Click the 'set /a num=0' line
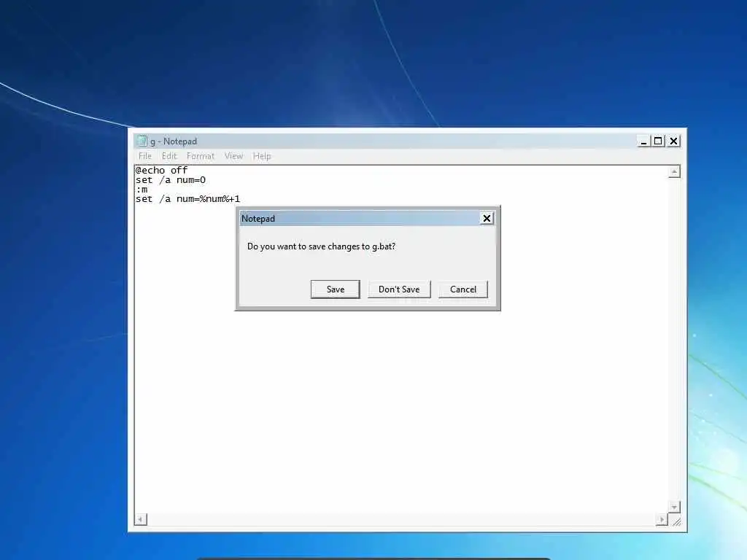The width and height of the screenshot is (747, 560). point(171,180)
